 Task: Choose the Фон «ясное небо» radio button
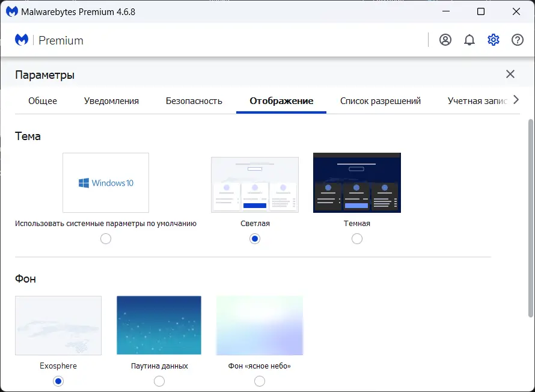pyautogui.click(x=260, y=381)
